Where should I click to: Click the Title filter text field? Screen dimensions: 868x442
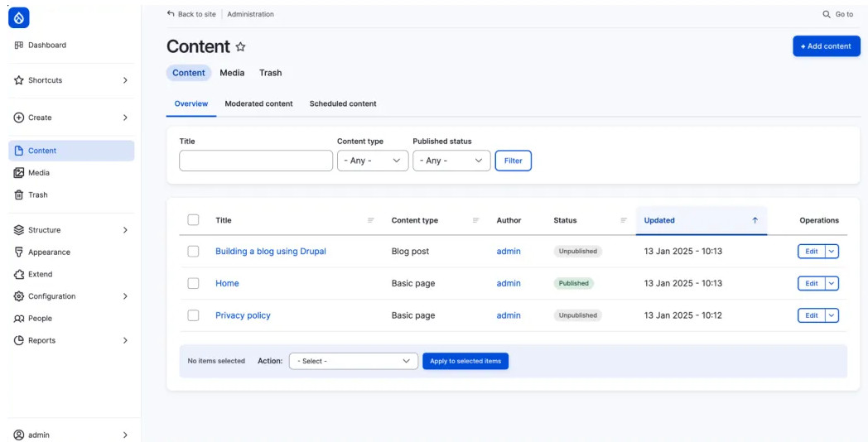(x=256, y=161)
